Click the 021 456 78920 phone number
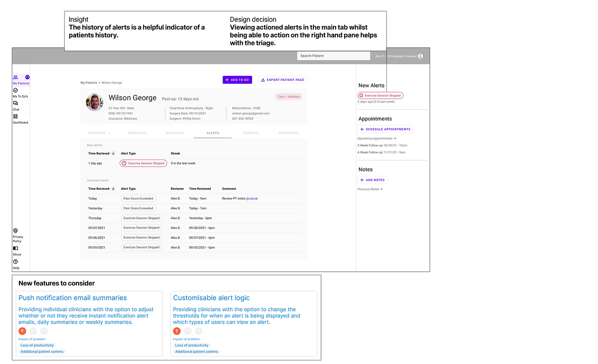 242,119
